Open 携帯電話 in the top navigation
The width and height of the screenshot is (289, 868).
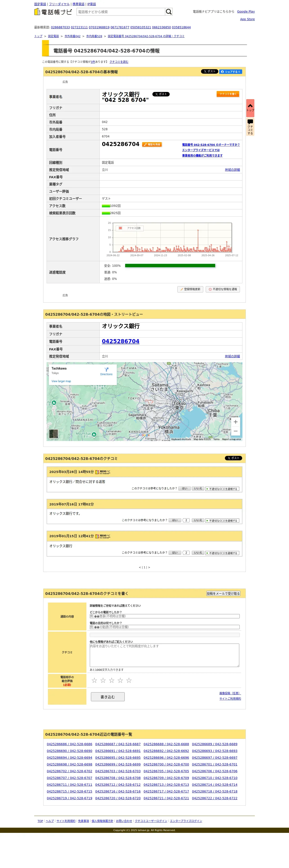pos(78,4)
